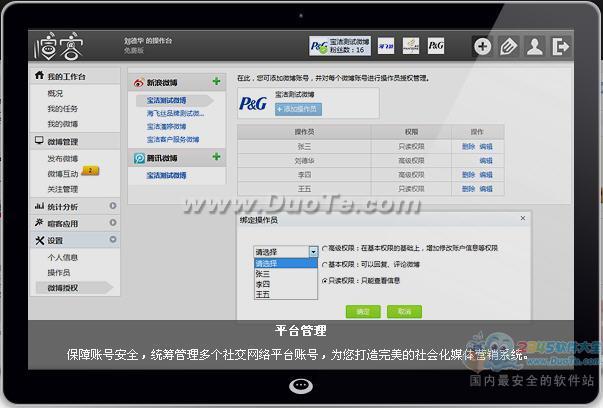
Task: Click the monitor icon beside 微博管理
Action: tap(39, 140)
